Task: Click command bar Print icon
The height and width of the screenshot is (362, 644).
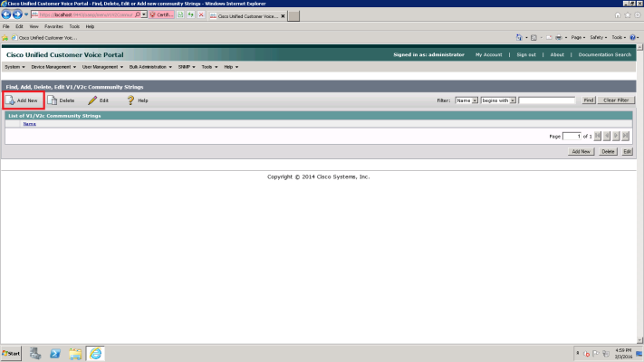Action: (559, 37)
